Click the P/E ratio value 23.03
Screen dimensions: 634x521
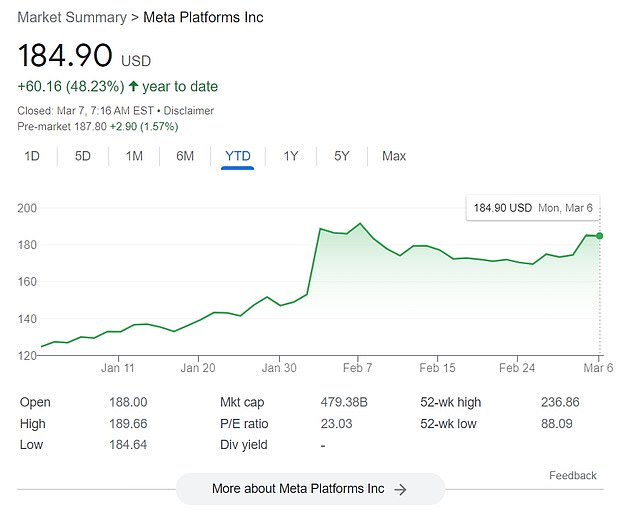click(x=336, y=424)
